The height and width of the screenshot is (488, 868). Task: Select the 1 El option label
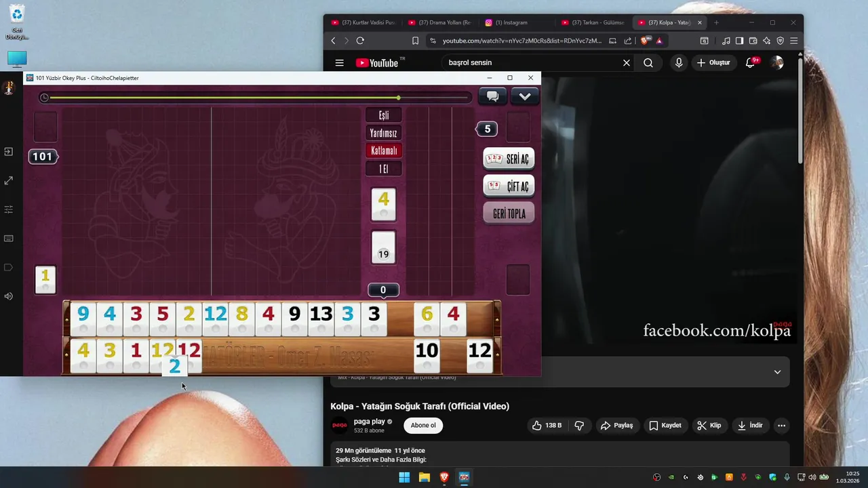384,169
